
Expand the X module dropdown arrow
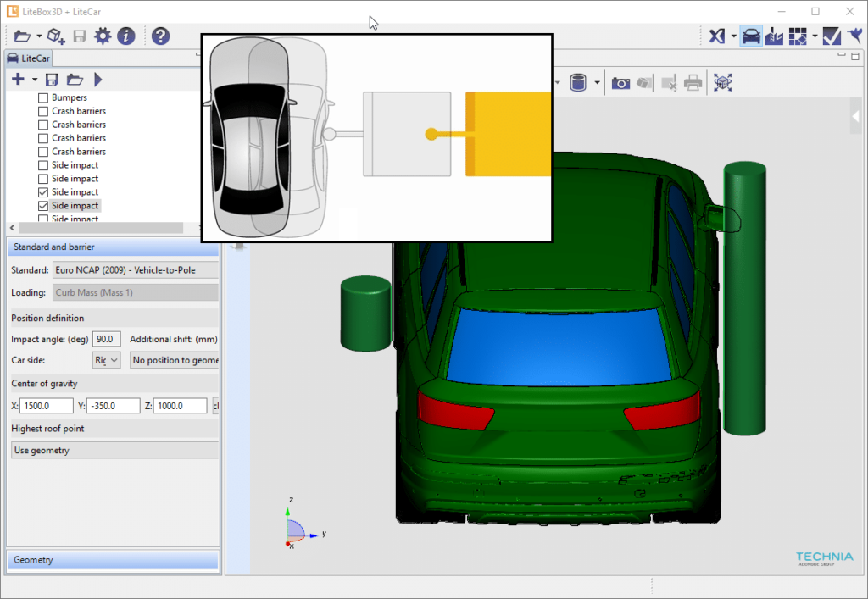[x=734, y=36]
